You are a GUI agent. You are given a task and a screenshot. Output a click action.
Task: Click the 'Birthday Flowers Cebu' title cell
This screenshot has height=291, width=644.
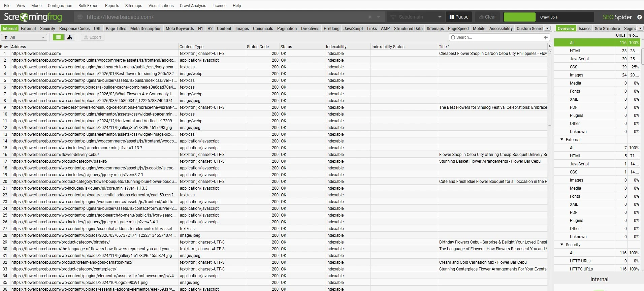click(x=492, y=242)
